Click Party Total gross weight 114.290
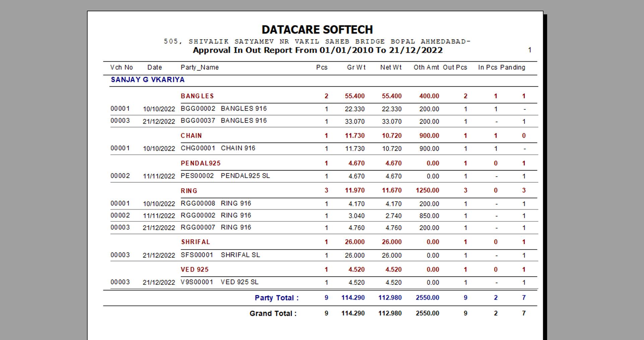This screenshot has width=644, height=340. pyautogui.click(x=353, y=297)
